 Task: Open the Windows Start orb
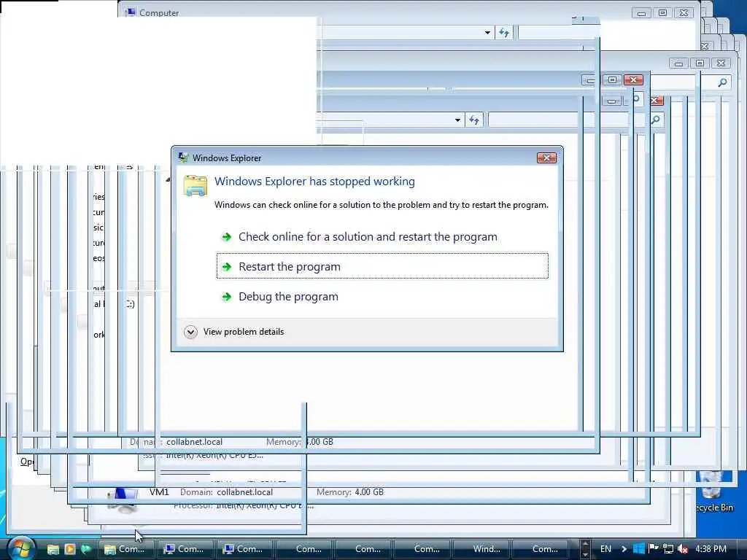tap(20, 548)
